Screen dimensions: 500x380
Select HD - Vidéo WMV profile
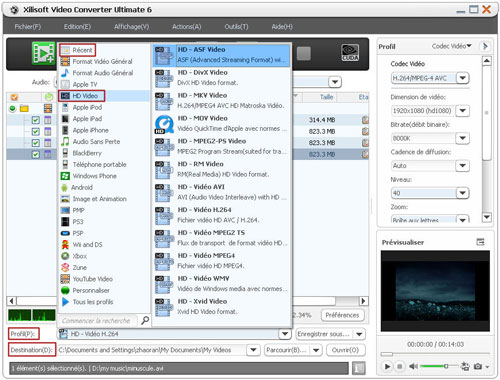coord(222,284)
